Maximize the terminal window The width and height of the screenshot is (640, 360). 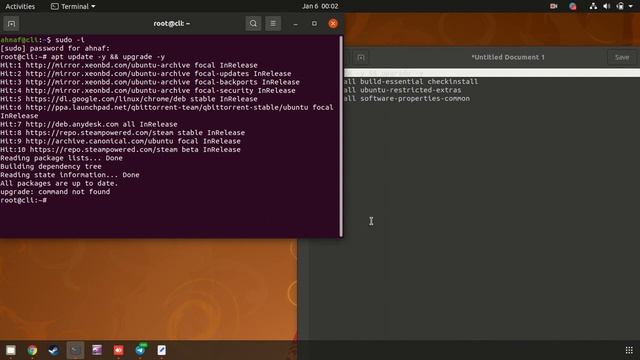pyautogui.click(x=314, y=24)
